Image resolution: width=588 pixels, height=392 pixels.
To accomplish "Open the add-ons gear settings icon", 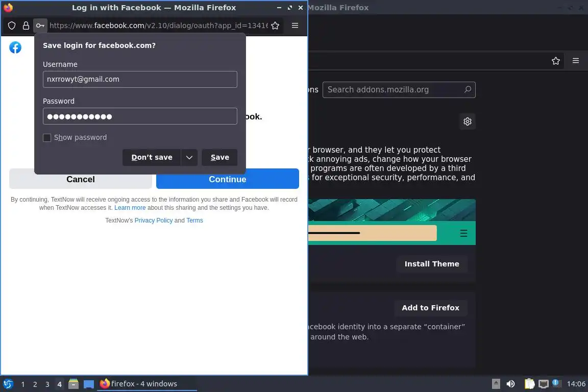I will point(467,121).
